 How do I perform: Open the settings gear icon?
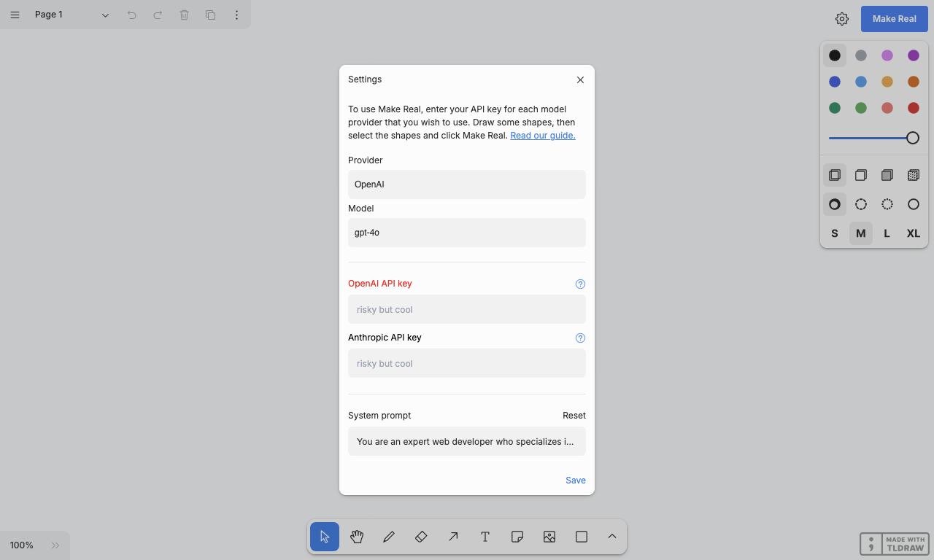[842, 19]
